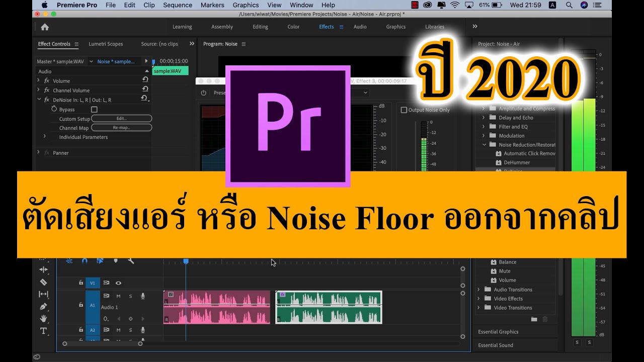Image resolution: width=644 pixels, height=362 pixels.
Task: Go to the Home screen icon
Action: click(45, 27)
